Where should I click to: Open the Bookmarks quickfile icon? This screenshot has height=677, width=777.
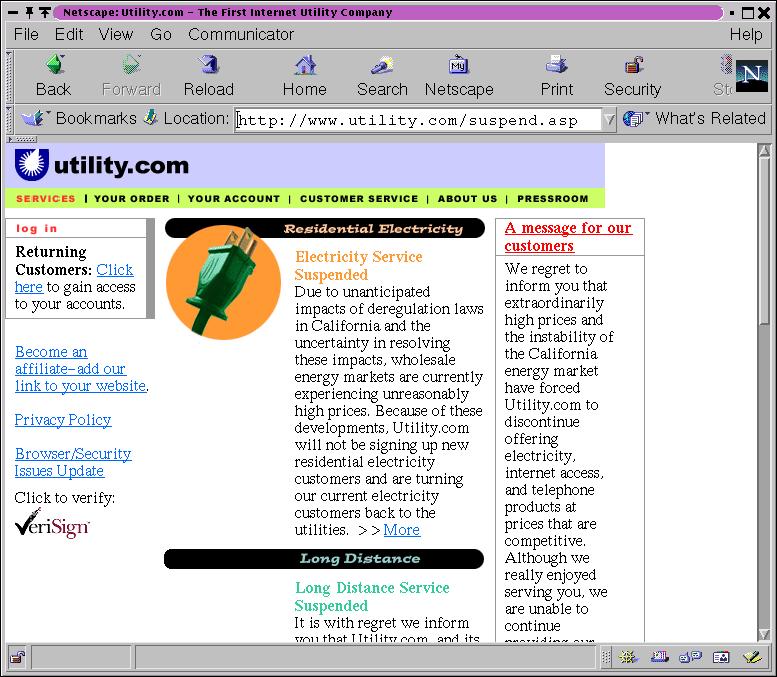34,118
